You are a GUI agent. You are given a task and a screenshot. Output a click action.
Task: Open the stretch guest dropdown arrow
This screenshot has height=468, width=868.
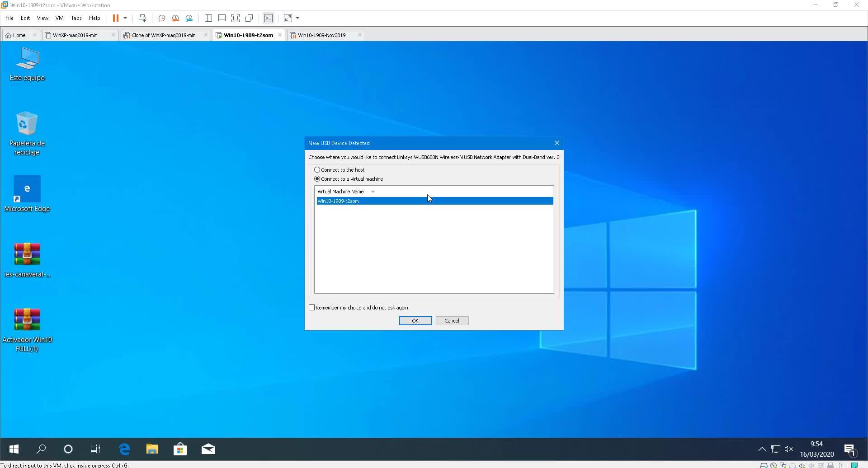[297, 18]
